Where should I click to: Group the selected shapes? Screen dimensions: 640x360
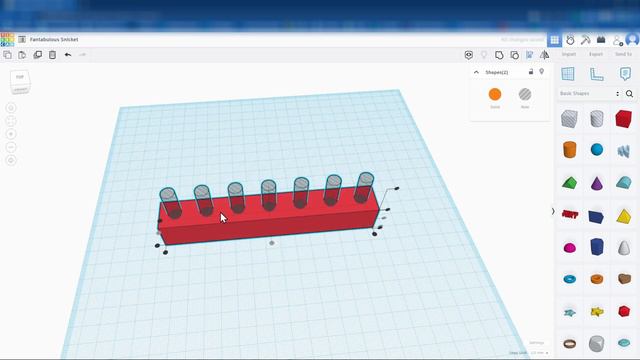point(499,55)
